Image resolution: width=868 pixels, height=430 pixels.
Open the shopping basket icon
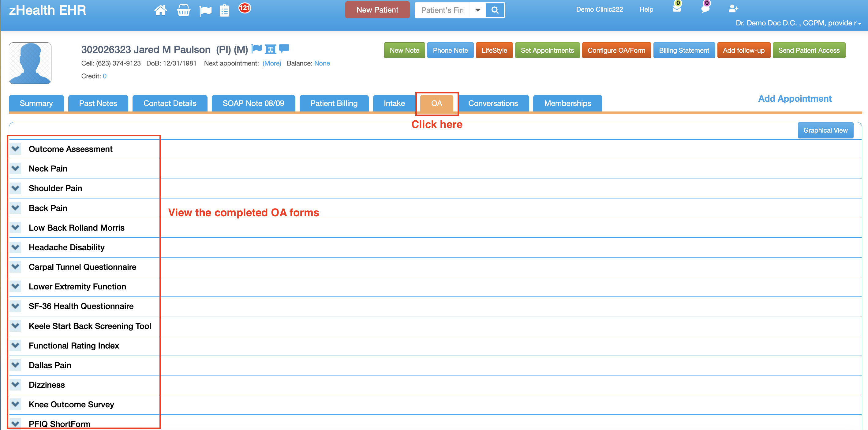click(183, 10)
